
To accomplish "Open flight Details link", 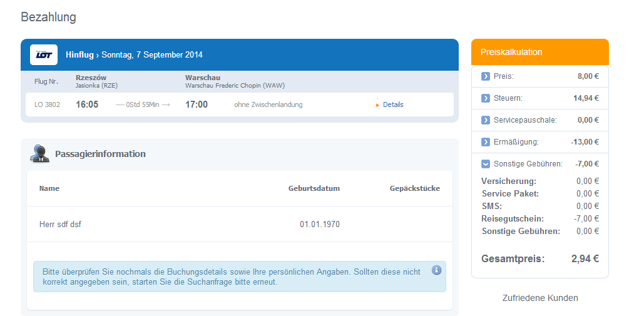I will [393, 104].
